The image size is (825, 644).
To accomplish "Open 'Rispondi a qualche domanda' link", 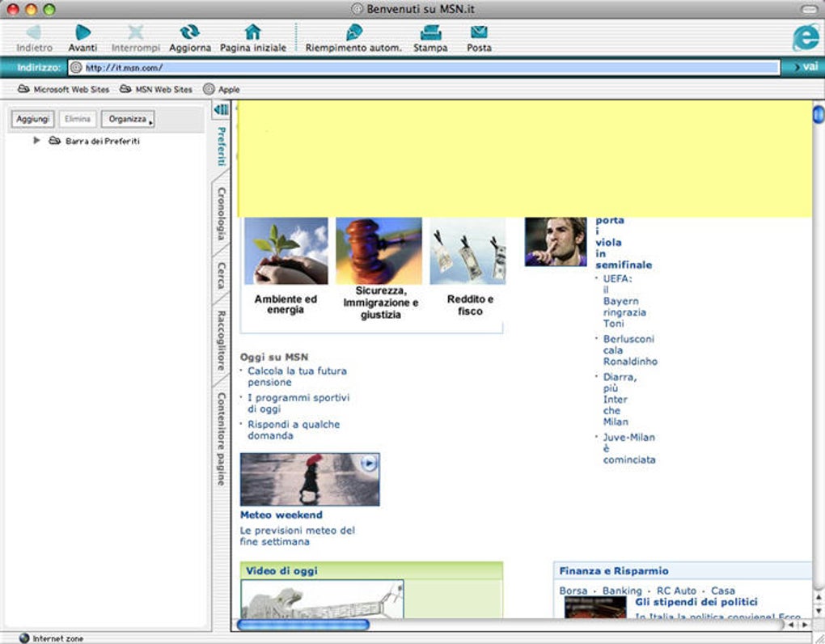I will (x=294, y=430).
